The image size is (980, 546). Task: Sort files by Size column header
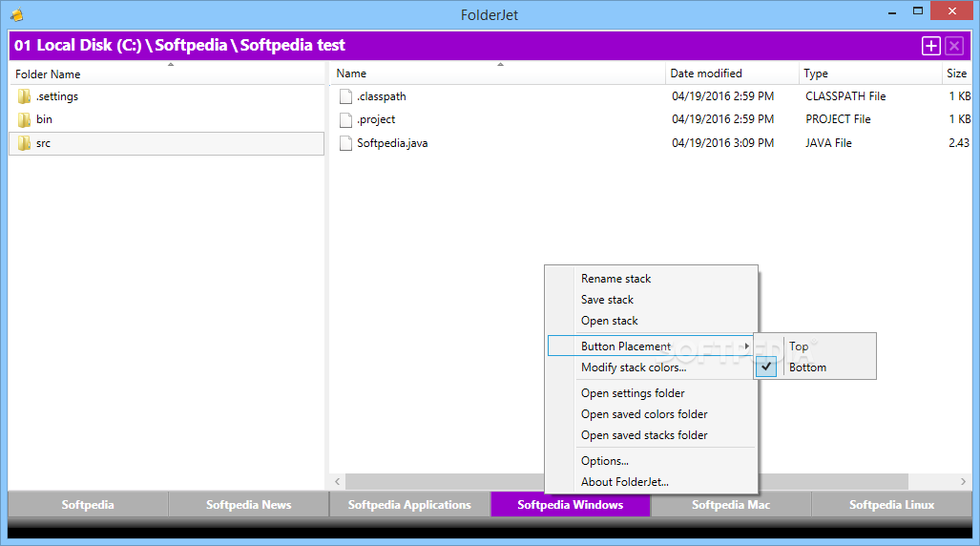(956, 73)
